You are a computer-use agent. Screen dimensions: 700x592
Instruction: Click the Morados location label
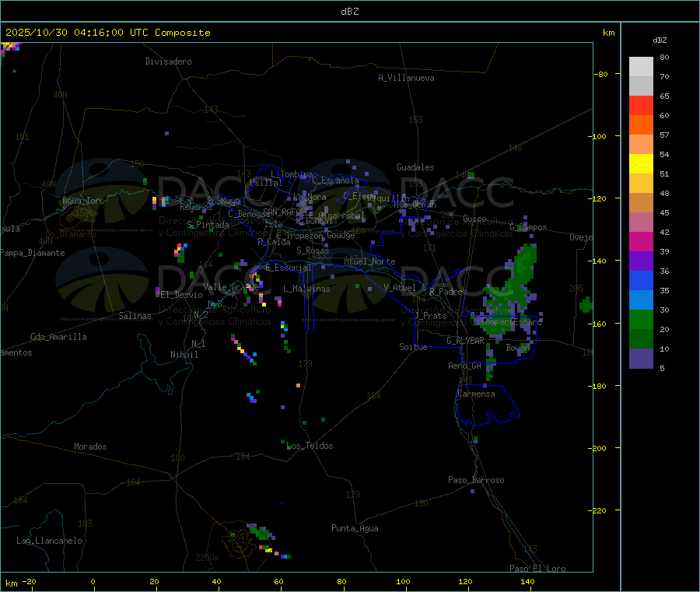(90, 447)
